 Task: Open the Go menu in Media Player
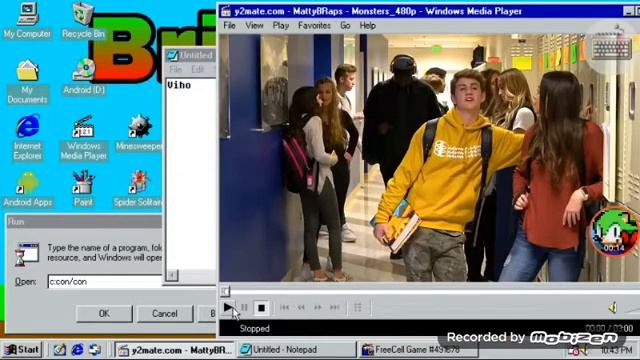pos(345,26)
